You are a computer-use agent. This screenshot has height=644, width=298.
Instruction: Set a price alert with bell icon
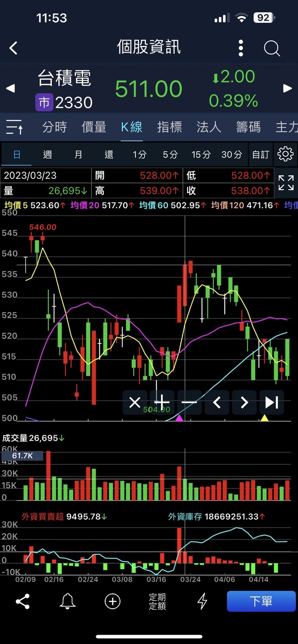pyautogui.click(x=67, y=601)
